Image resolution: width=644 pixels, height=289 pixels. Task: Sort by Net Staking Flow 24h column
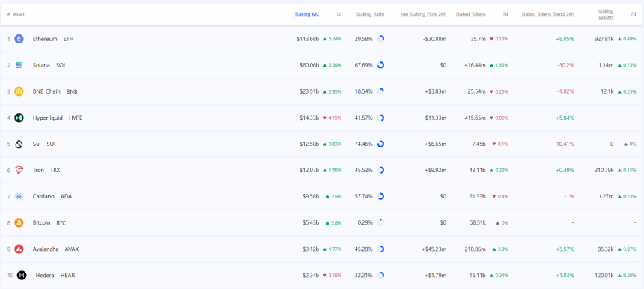423,14
